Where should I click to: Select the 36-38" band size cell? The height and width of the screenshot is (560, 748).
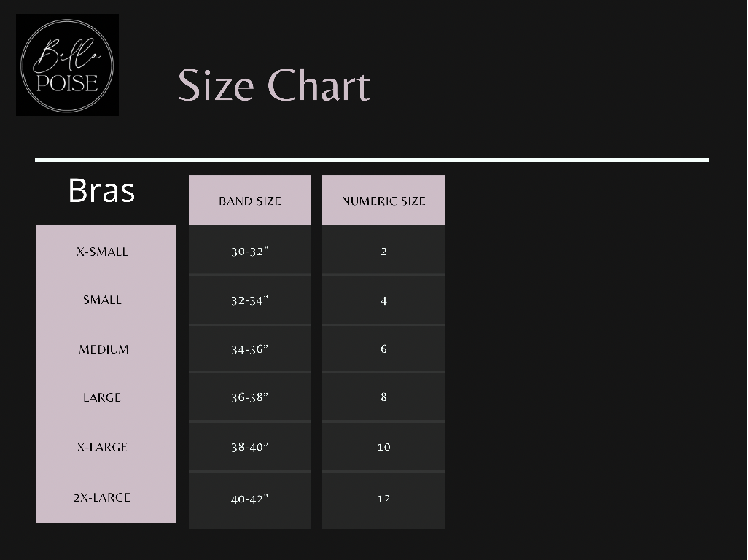[249, 397]
